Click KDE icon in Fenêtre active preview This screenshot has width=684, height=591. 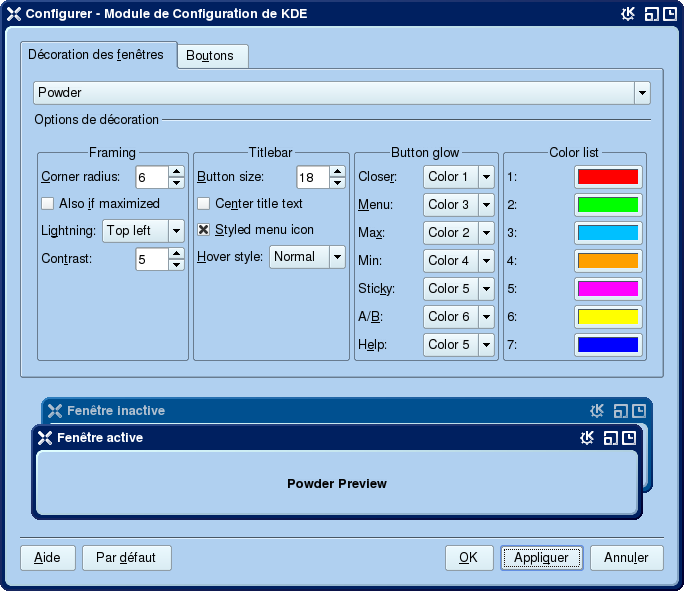coord(587,438)
